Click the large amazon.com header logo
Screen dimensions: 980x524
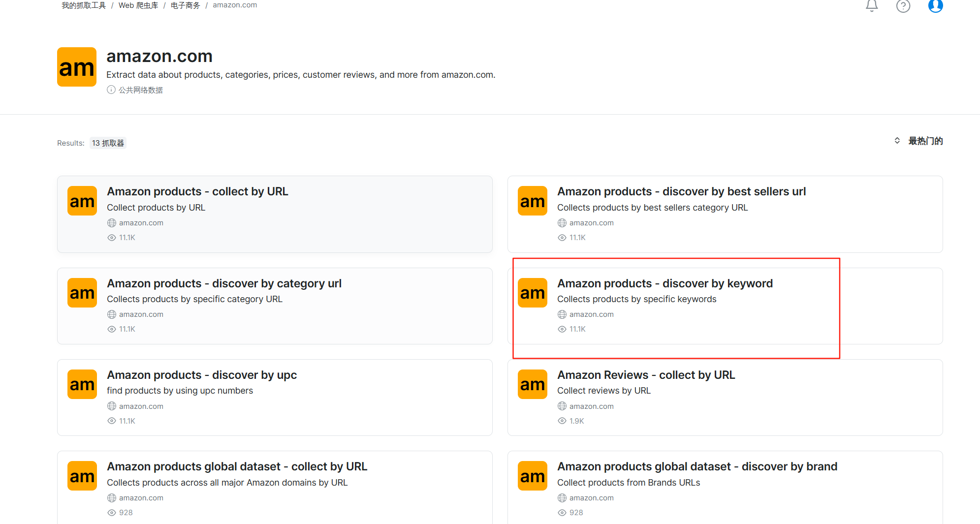pos(77,67)
